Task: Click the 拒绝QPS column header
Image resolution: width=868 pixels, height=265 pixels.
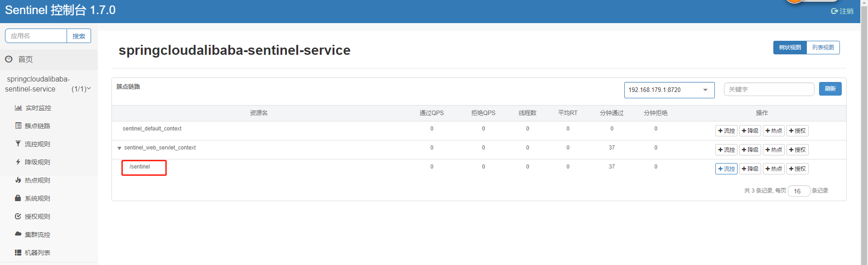Action: 483,113
